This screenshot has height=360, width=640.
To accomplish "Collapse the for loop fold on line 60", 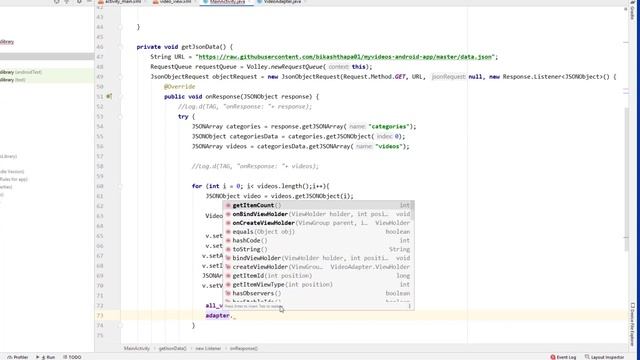I will click(120, 187).
